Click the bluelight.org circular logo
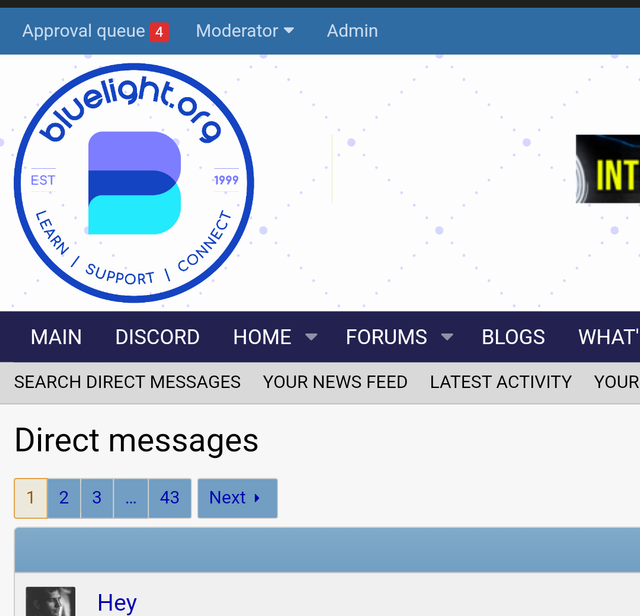 [134, 183]
